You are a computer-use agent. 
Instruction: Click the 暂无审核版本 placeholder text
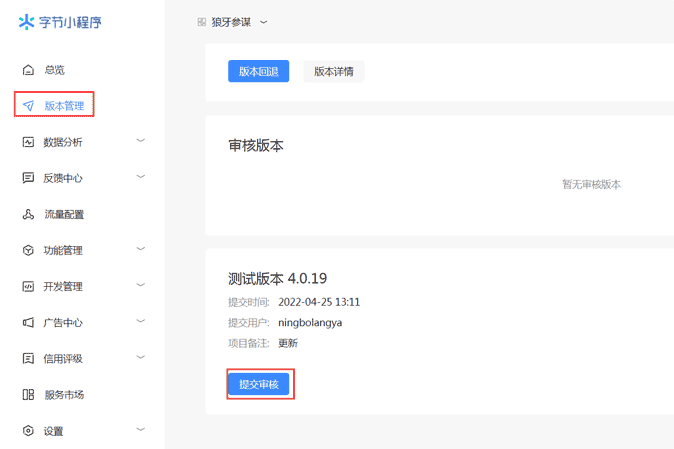591,184
